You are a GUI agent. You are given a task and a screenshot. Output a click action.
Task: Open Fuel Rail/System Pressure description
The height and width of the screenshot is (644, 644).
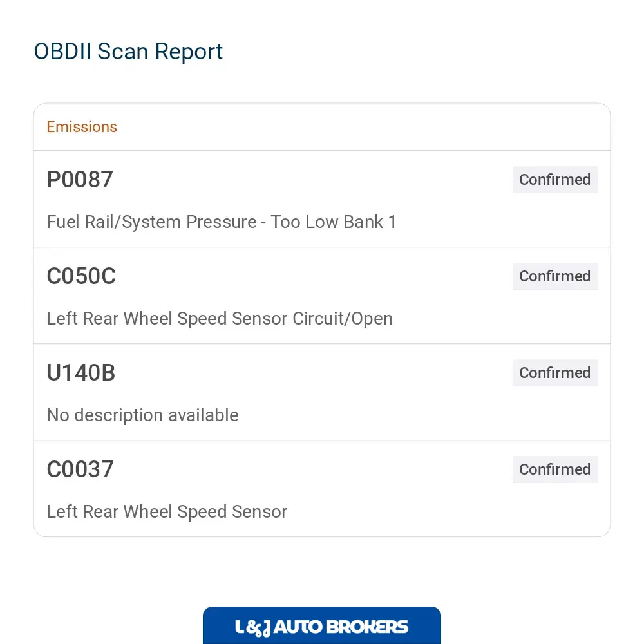[x=222, y=222]
